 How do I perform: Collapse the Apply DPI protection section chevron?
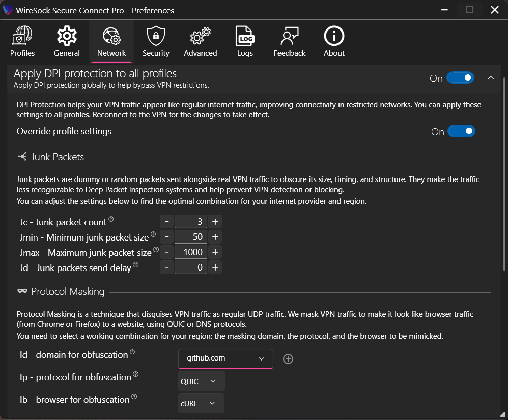point(491,78)
